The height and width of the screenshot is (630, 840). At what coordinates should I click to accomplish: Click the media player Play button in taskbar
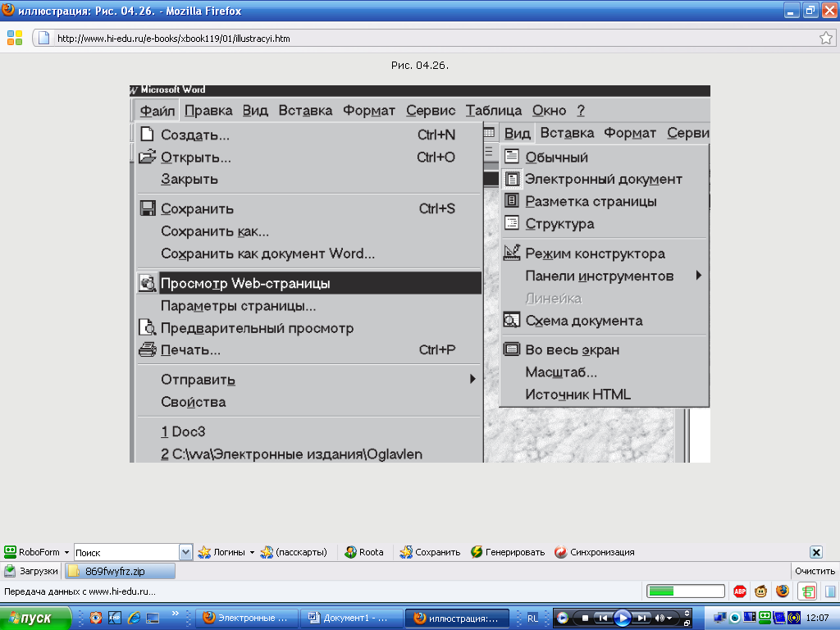[x=622, y=619]
